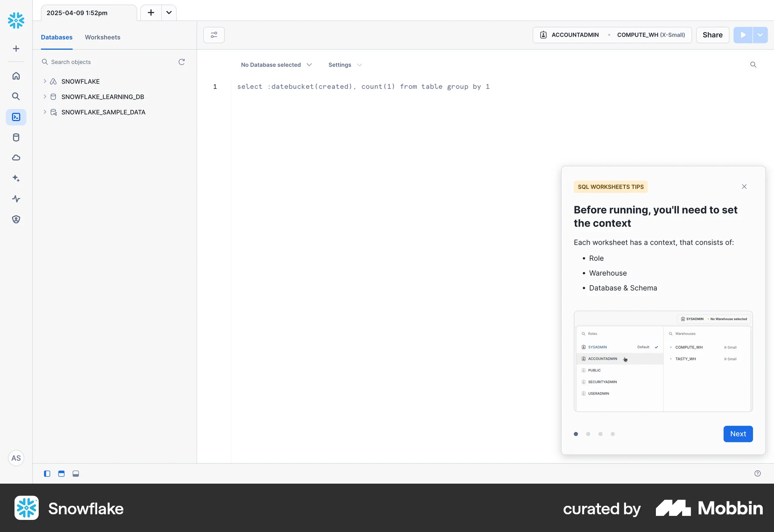Open the Marketplace cloud icon in sidebar
Screen dimensions: 774x532
(x=16, y=158)
